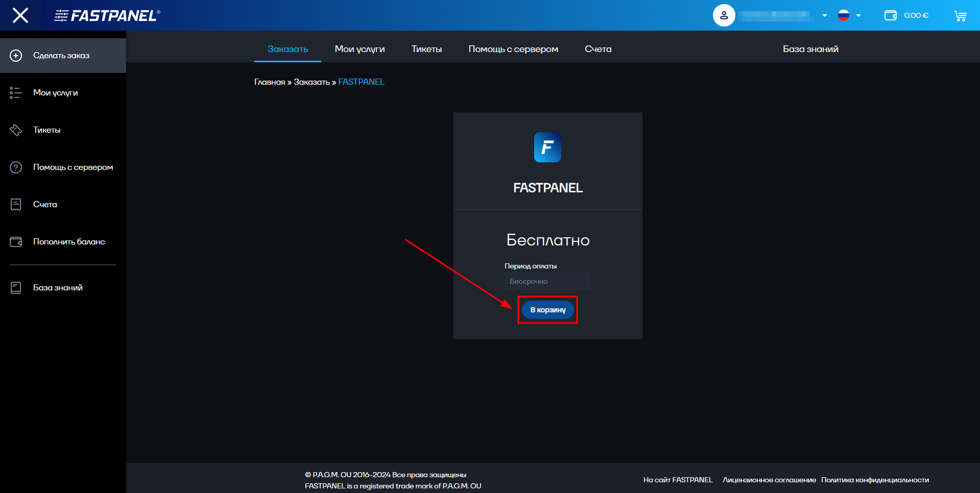
Task: Open the База знаний sidebar icon
Action: (x=15, y=287)
